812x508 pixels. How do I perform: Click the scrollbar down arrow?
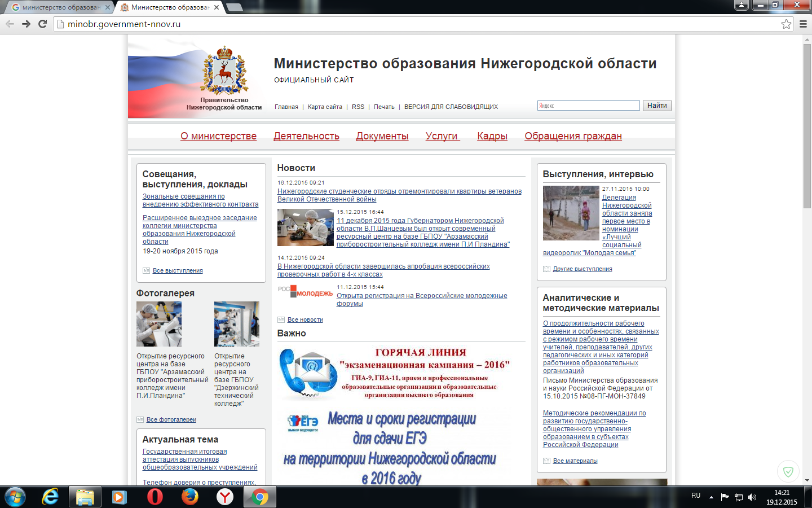point(807,480)
